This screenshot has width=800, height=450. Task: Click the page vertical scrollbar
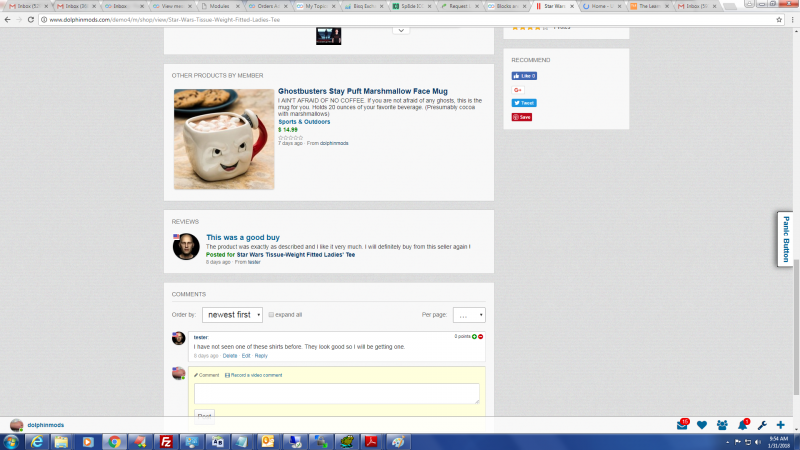coord(796,327)
